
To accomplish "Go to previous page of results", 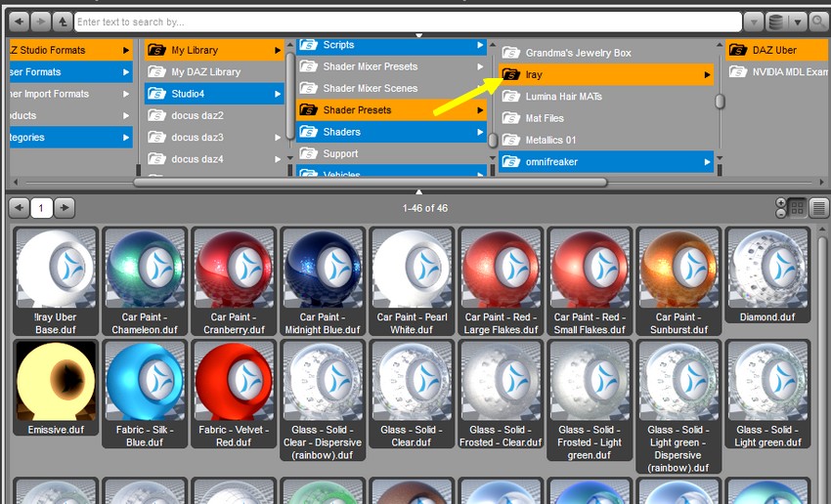I will [x=20, y=207].
